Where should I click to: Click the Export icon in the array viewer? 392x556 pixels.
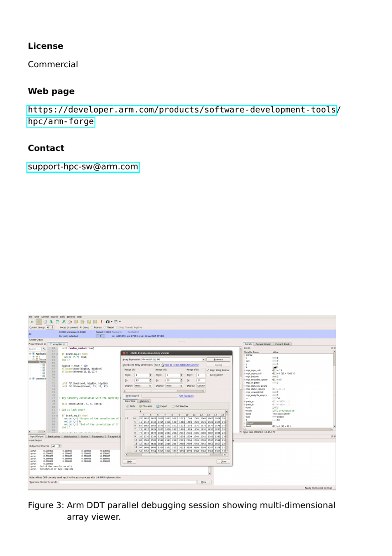click(x=159, y=406)
